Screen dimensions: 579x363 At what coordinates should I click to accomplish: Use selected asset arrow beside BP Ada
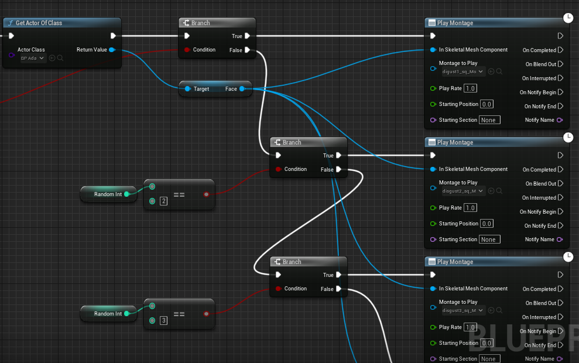coord(52,58)
